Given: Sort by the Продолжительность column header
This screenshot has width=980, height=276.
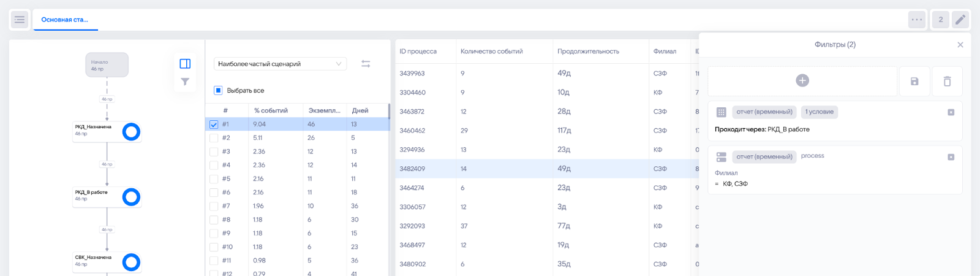Looking at the screenshot, I should pos(588,52).
